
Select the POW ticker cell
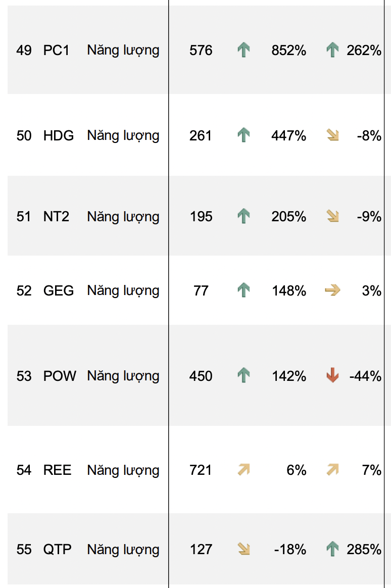60,376
